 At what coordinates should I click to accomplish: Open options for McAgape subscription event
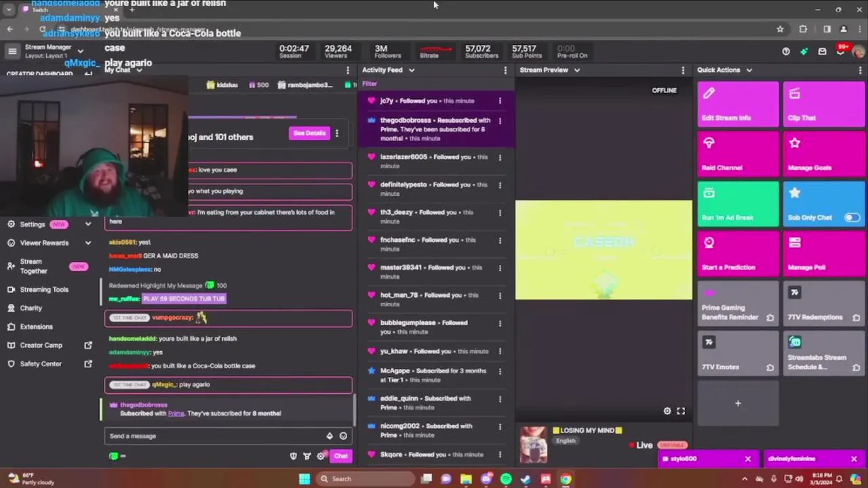tap(500, 371)
